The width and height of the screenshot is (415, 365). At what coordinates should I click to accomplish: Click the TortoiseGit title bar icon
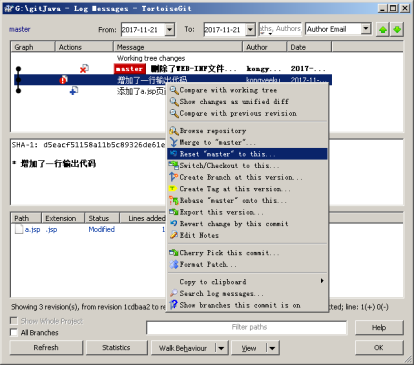(9, 8)
